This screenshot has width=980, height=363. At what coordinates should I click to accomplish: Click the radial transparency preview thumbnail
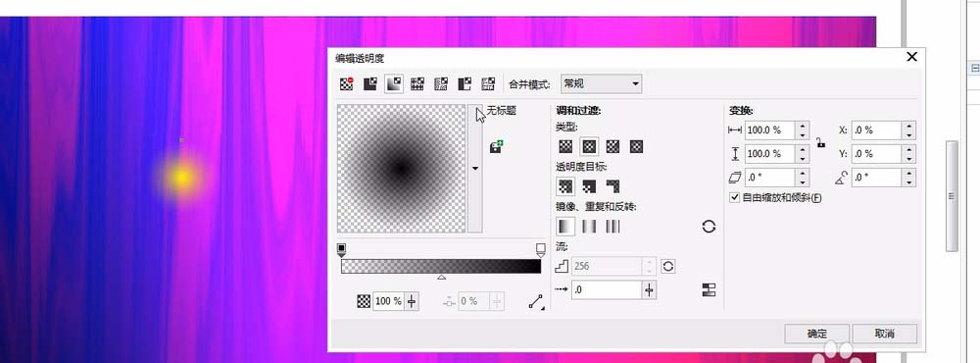pyautogui.click(x=401, y=169)
